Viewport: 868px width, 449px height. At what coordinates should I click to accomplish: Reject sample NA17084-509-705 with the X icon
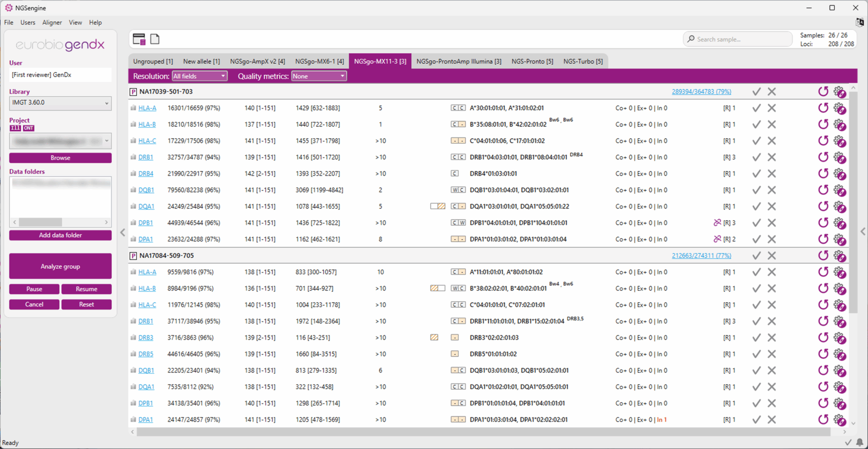coord(771,256)
